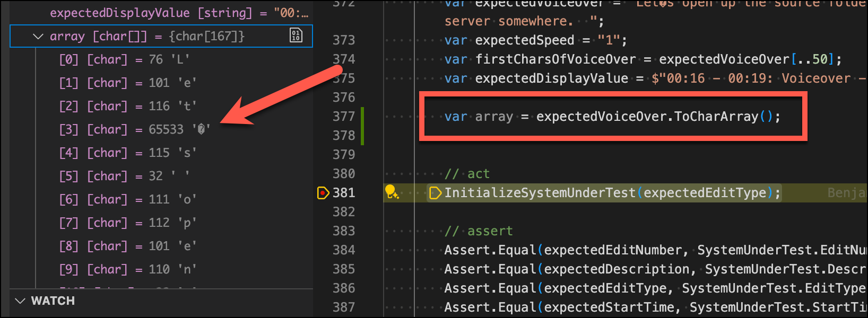Select array element [9] 'n'
868x318 pixels.
[127, 269]
